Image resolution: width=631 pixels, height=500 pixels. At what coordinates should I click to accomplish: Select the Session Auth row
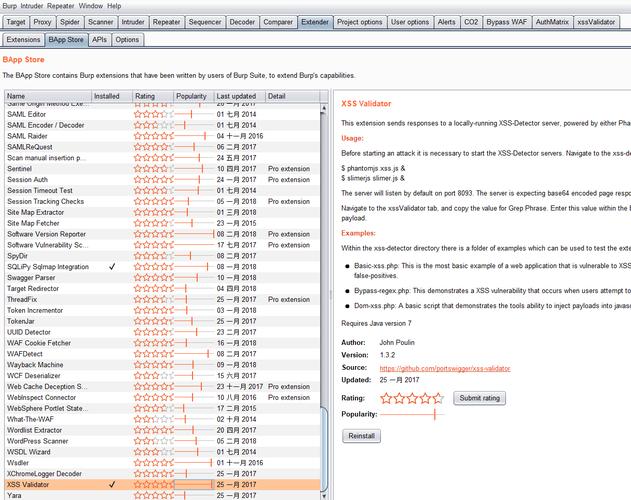(163, 180)
